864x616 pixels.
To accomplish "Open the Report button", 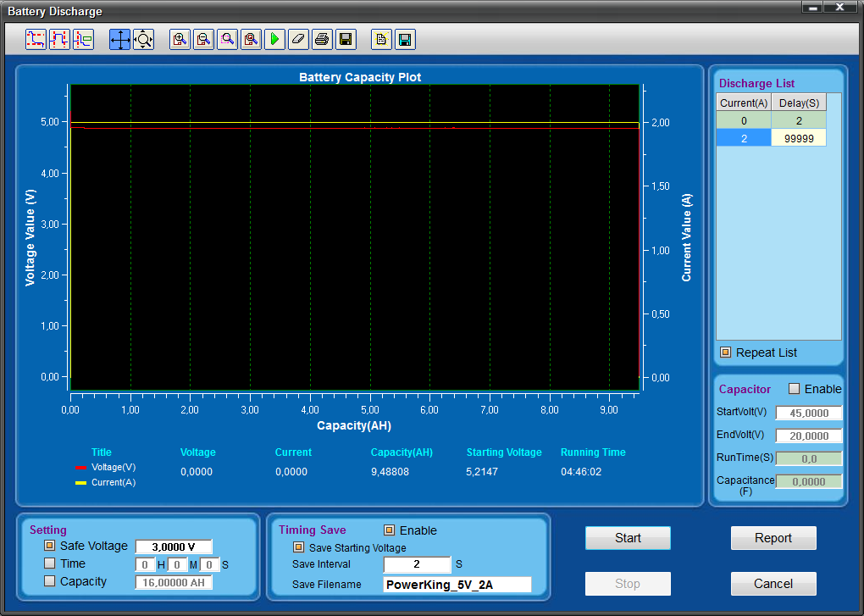I will [773, 538].
